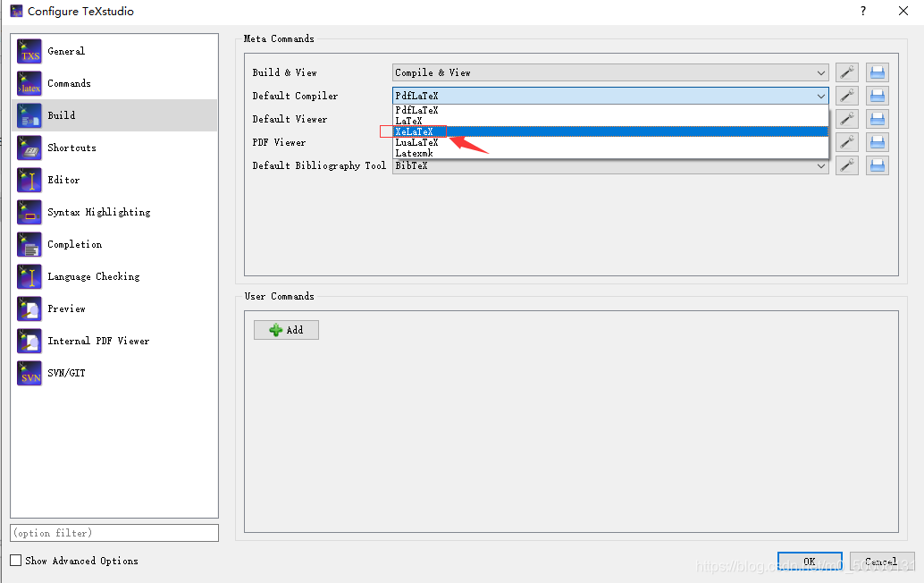Select the General text label
This screenshot has width=924, height=583.
click(x=66, y=51)
